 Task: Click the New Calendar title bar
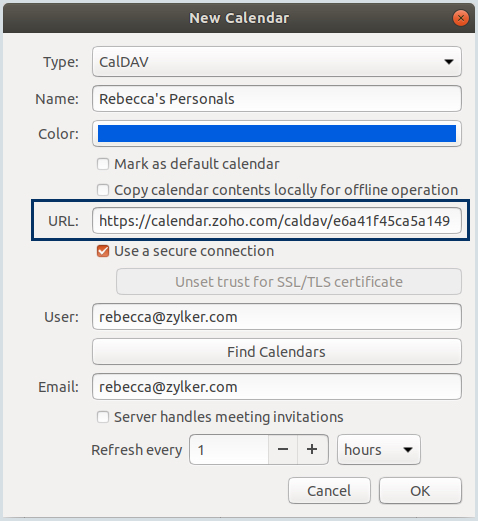(239, 18)
